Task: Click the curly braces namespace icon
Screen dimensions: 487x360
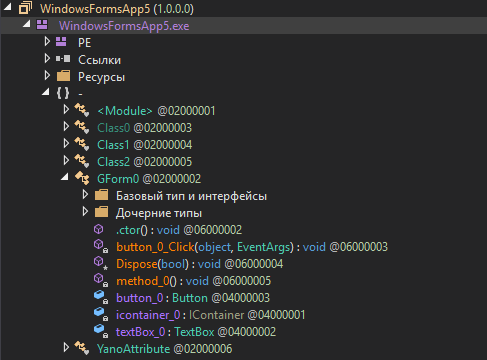Action: (63, 93)
